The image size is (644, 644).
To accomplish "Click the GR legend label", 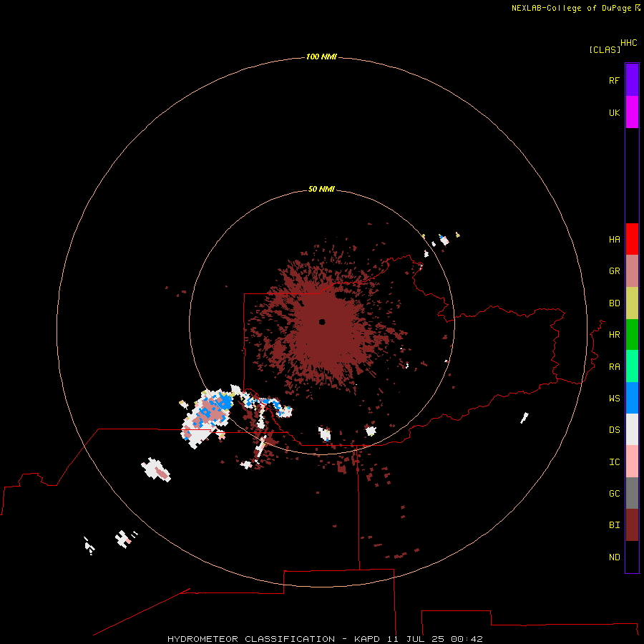I will (614, 271).
